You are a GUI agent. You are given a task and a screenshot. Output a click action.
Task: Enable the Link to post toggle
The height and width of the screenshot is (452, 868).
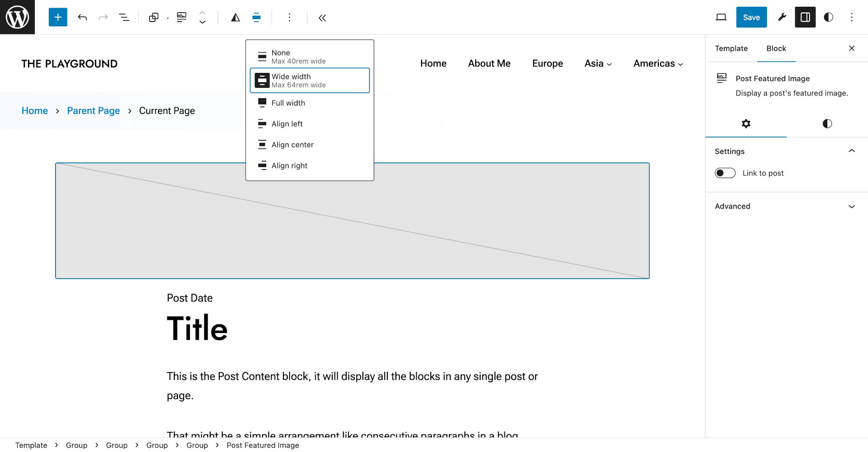(725, 173)
